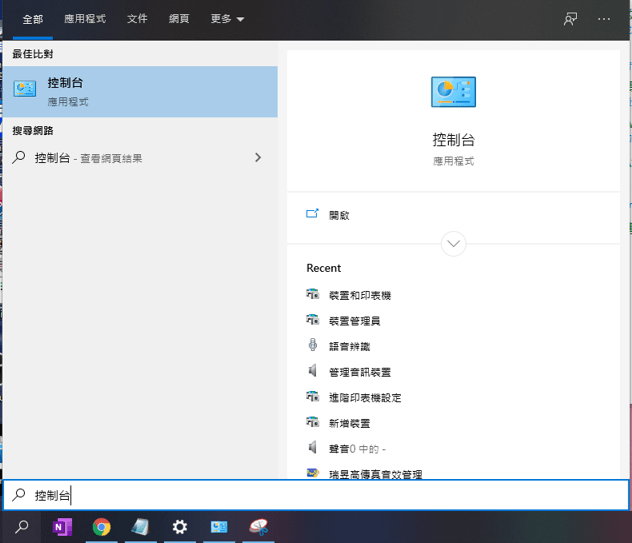The image size is (632, 543).
Task: Click 開啟 to open Control Panel
Action: tap(339, 215)
